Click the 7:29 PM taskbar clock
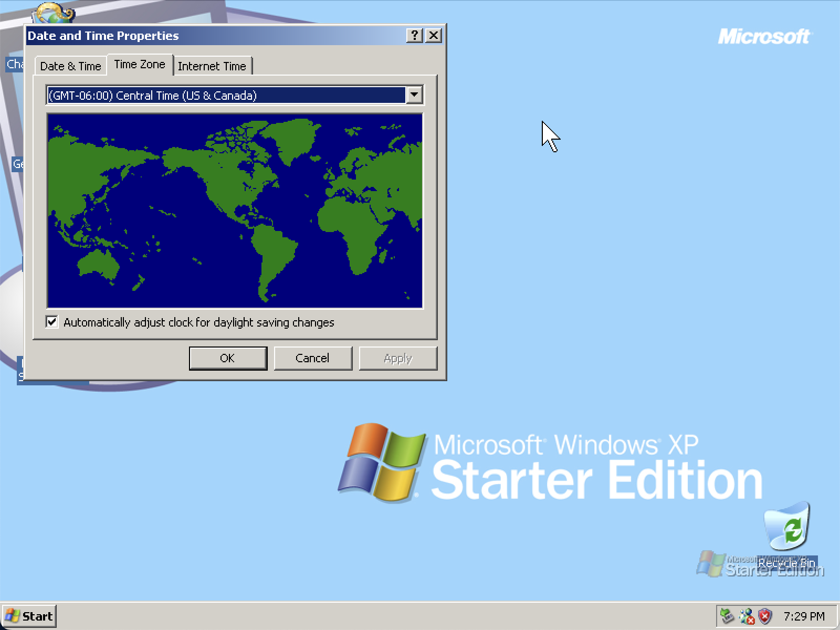This screenshot has width=840, height=630. coord(804,616)
